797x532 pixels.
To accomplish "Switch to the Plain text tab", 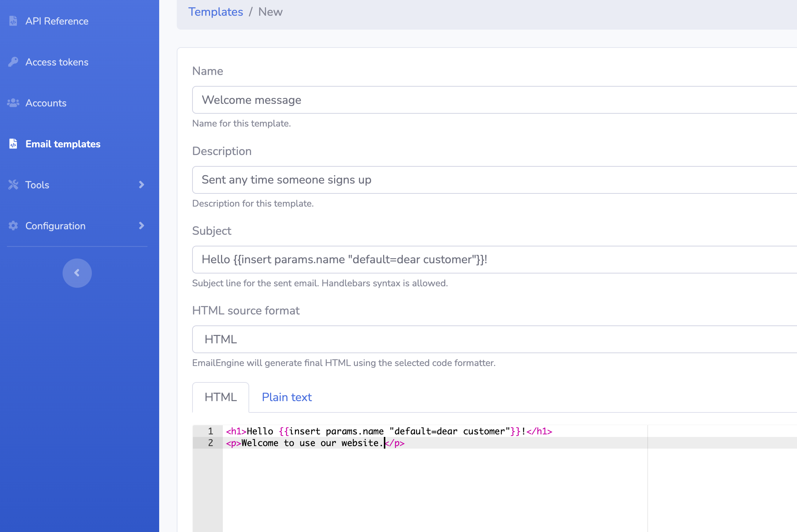I will pos(287,397).
